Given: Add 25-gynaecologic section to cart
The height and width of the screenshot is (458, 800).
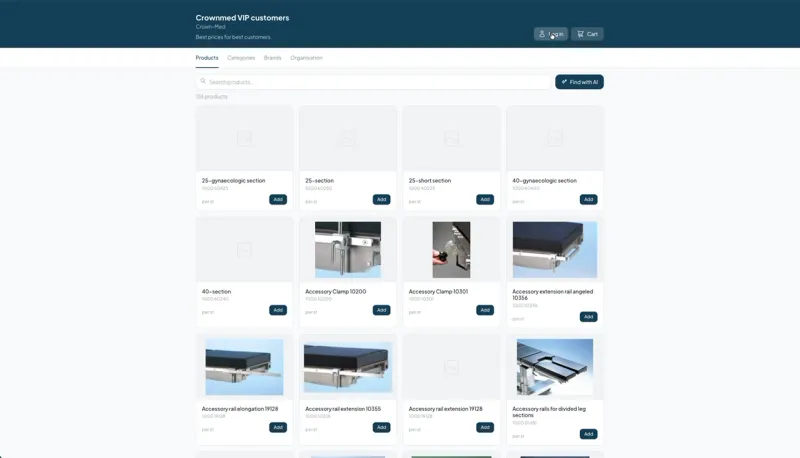Looking at the screenshot, I should [x=278, y=199].
